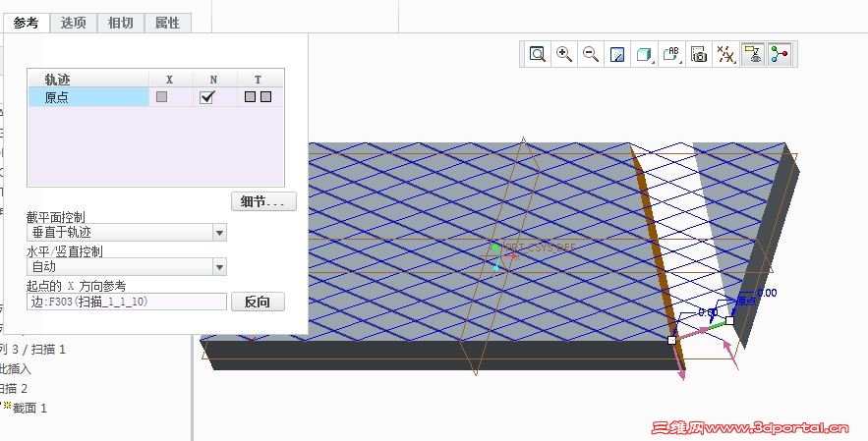Toggle first T checkbox for 原点 row
868x441 pixels.
point(251,97)
